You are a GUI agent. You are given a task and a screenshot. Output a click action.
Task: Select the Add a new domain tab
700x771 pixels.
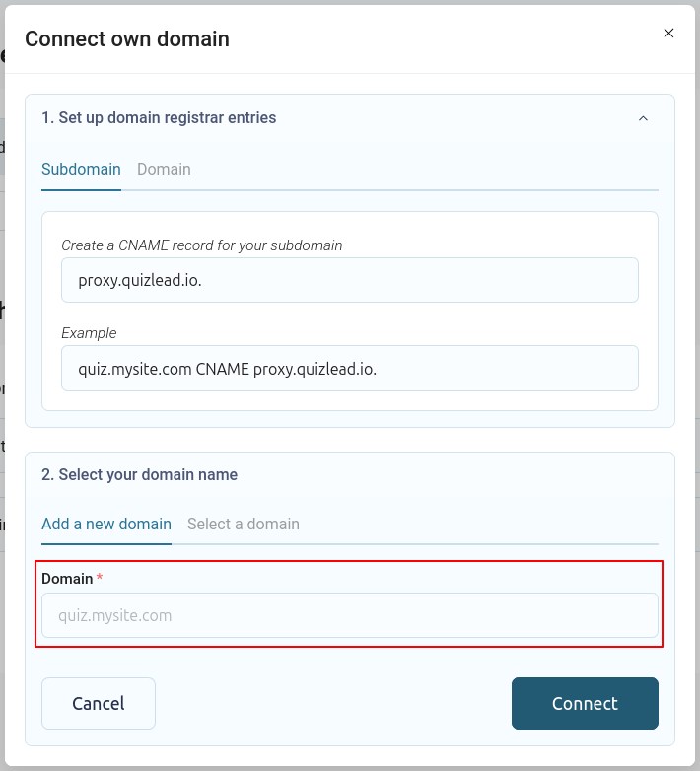(x=106, y=525)
